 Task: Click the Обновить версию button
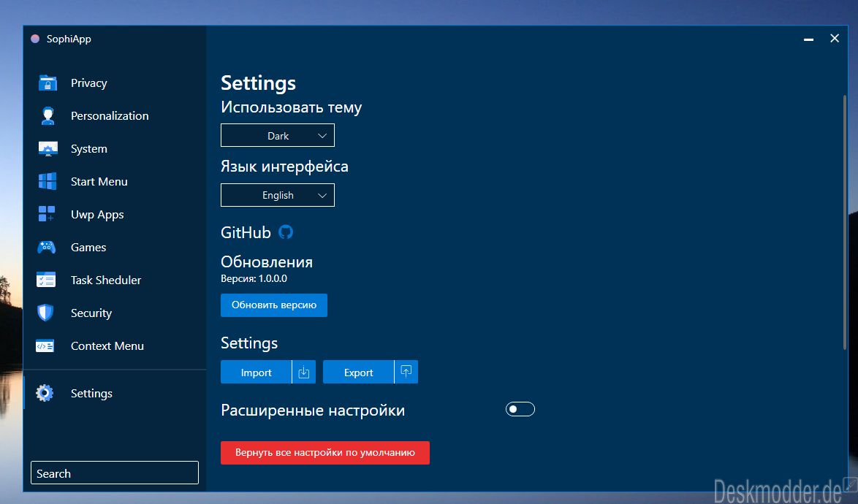tap(273, 305)
